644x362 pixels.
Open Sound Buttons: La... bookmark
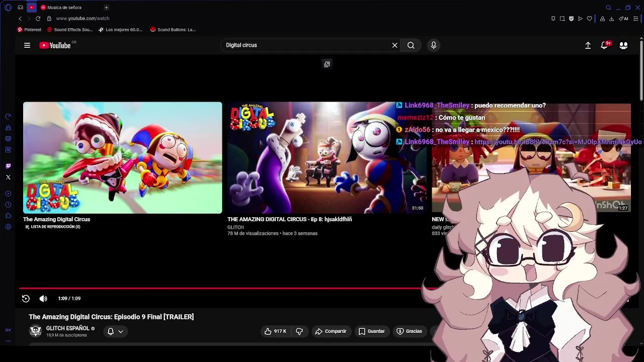(173, 30)
